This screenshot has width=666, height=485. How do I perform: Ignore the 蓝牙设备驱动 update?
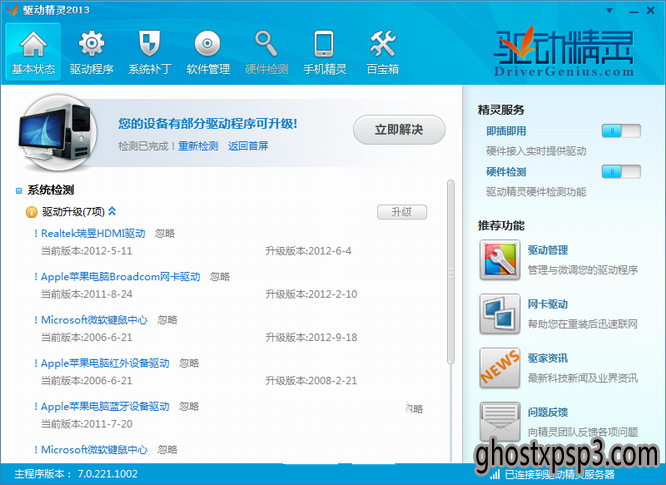pos(189,406)
